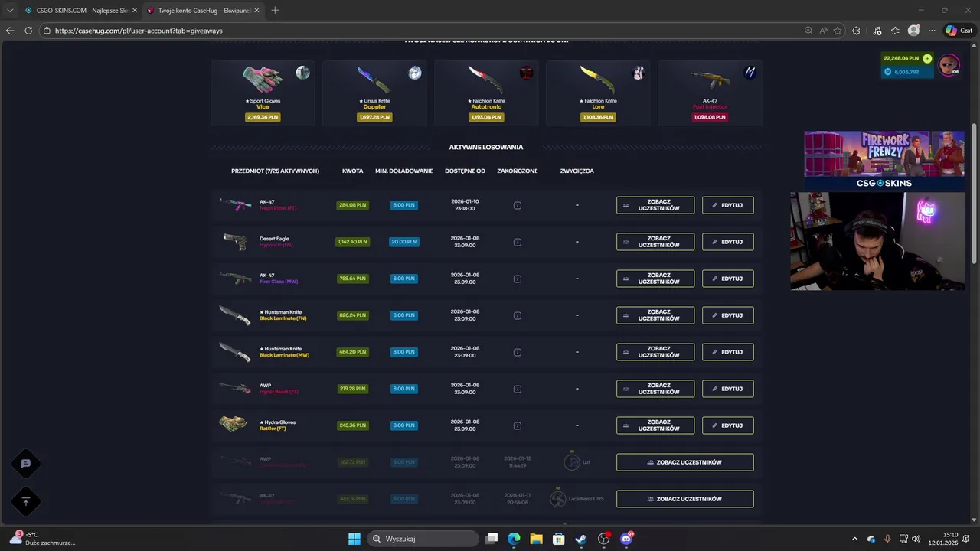This screenshot has height=551, width=980.
Task: Open the read aloud icon
Action: click(x=823, y=31)
